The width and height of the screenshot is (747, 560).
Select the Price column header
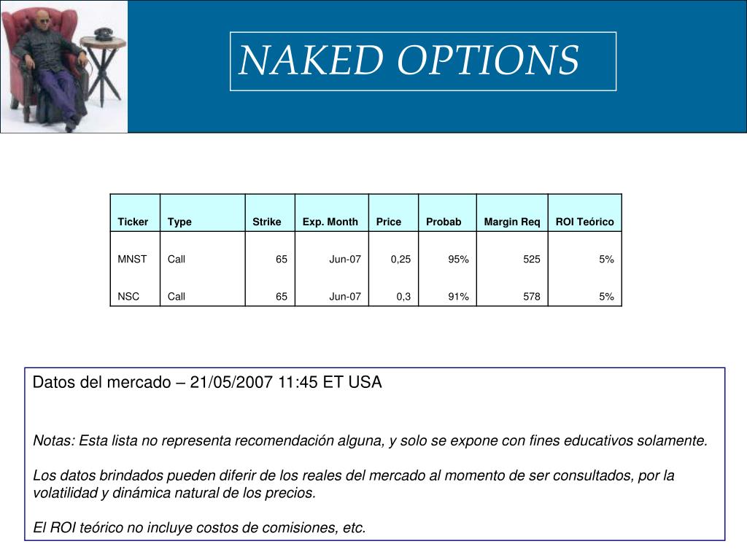[393, 213]
